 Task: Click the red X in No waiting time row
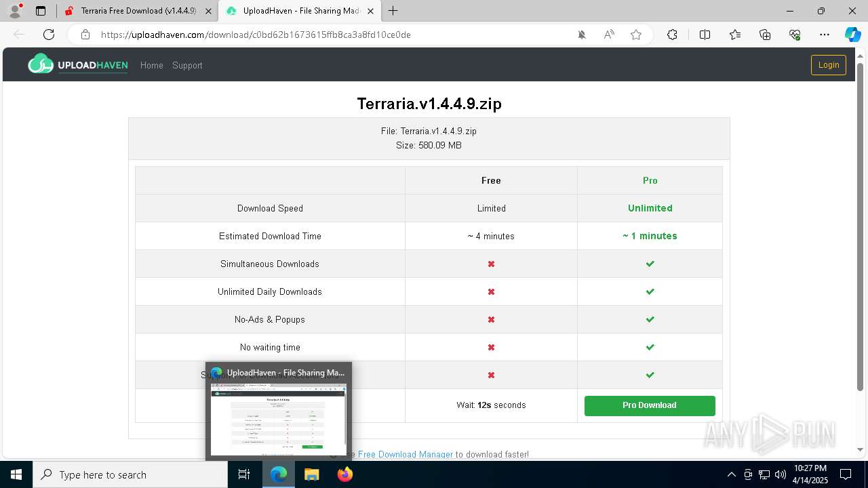click(491, 347)
